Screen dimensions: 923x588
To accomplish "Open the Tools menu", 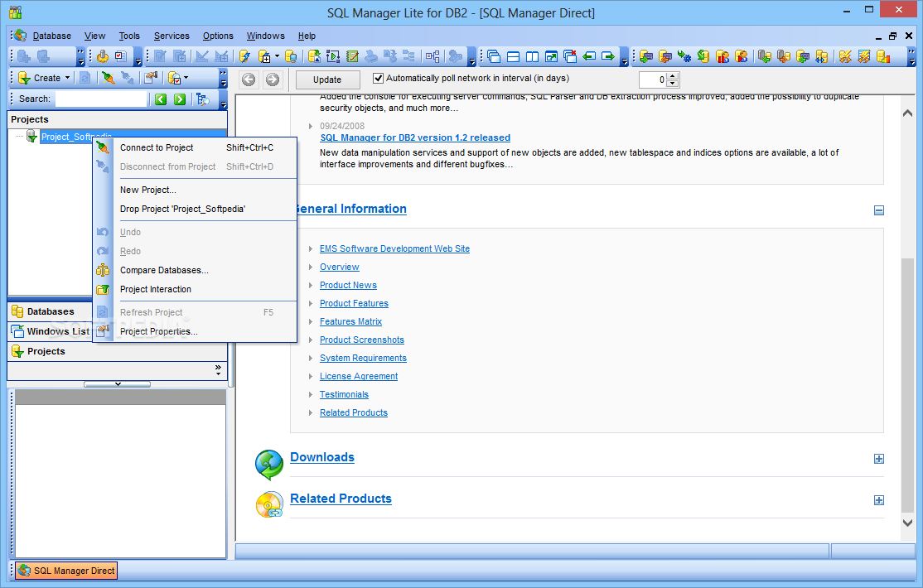I will pos(129,36).
